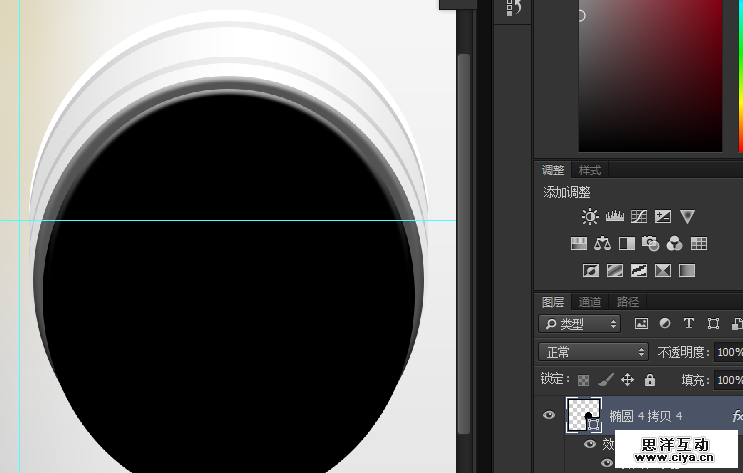
Task: Filter layers by type layers (T icon)
Action: pos(689,324)
